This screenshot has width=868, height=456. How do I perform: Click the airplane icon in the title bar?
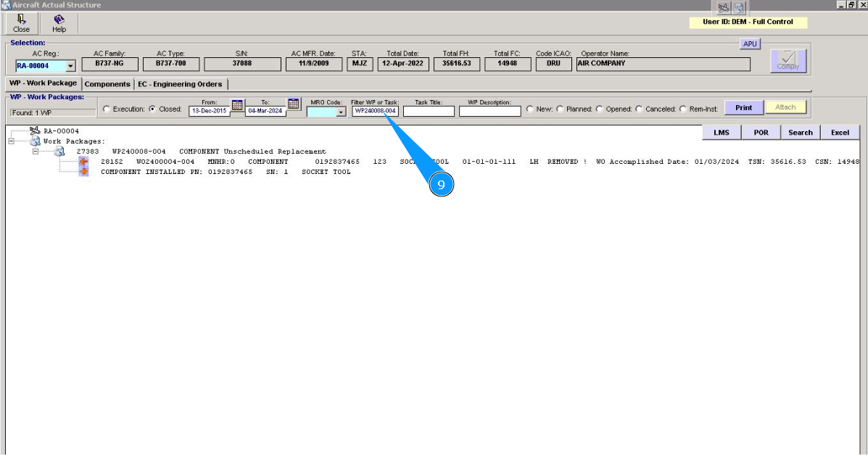[724, 8]
